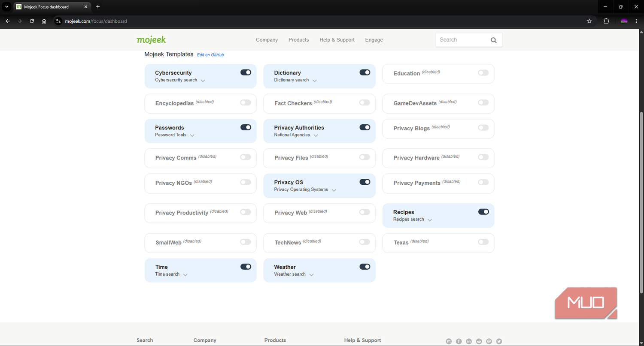Click the green mojeek logo
644x346 pixels.
point(151,40)
